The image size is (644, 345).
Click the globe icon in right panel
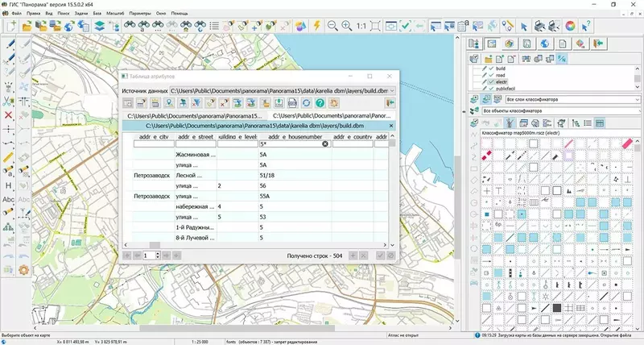(543, 44)
